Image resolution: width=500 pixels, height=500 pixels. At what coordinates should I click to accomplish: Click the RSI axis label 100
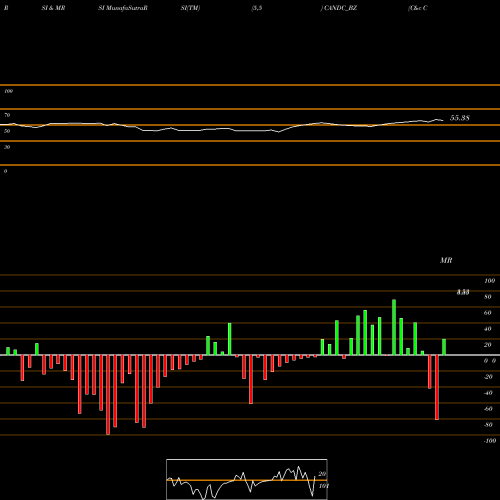[8, 91]
